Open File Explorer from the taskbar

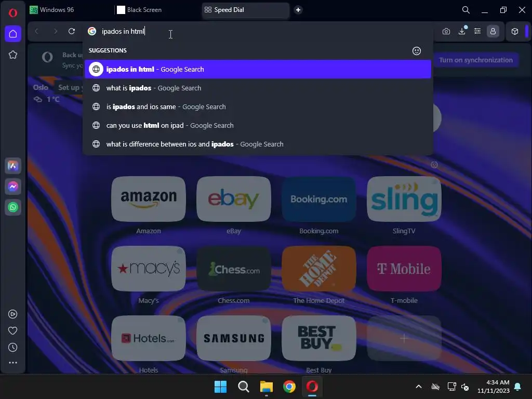point(267,387)
